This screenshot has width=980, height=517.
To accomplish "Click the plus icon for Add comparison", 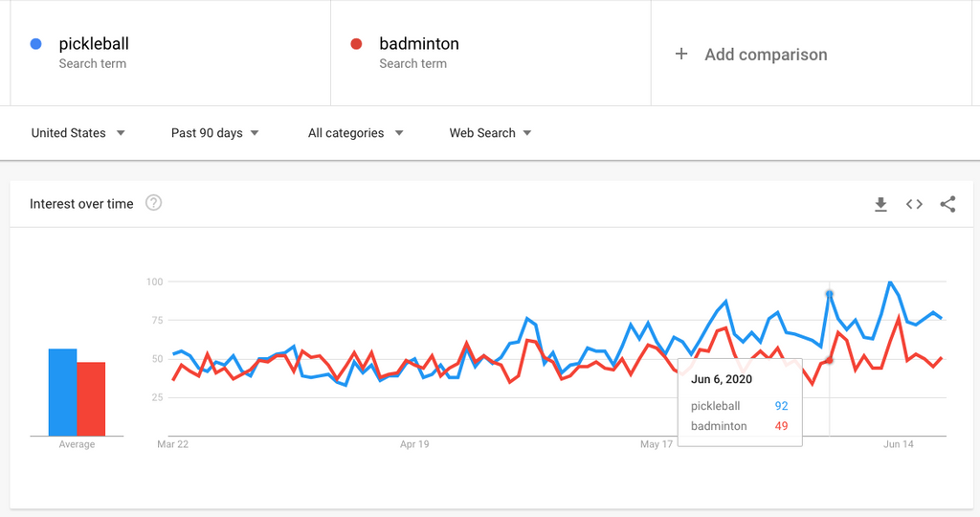I will (681, 55).
